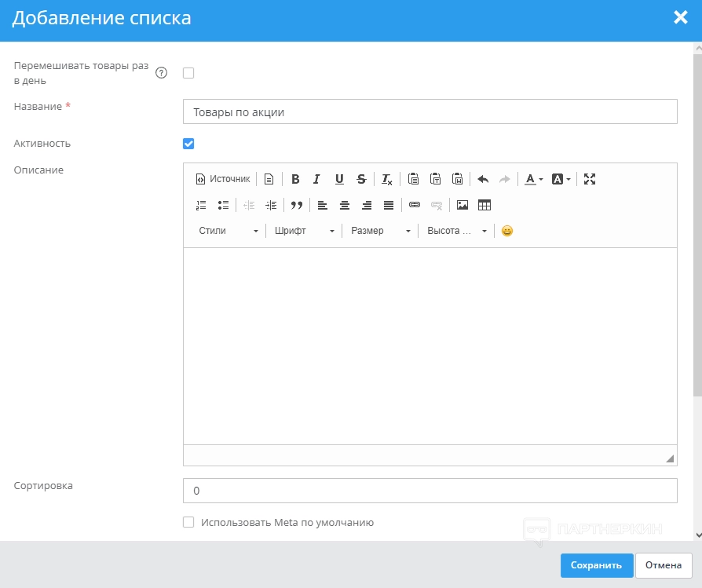Open the 'Размер' size dropdown

click(380, 231)
